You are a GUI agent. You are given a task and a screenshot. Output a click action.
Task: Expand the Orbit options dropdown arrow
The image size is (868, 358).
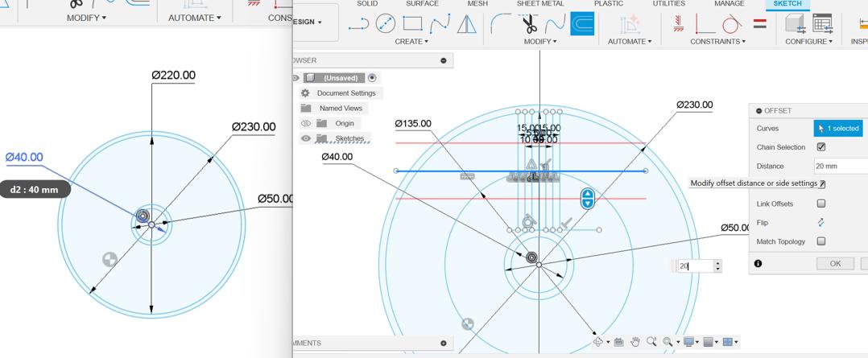608,343
